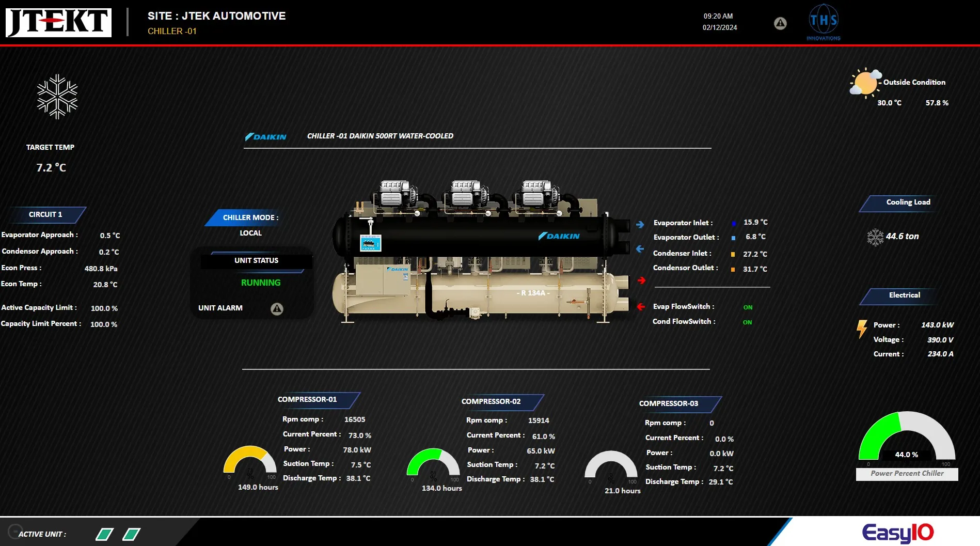980x546 pixels.
Task: Click the evaporator inlet blue marker
Action: [x=734, y=223]
